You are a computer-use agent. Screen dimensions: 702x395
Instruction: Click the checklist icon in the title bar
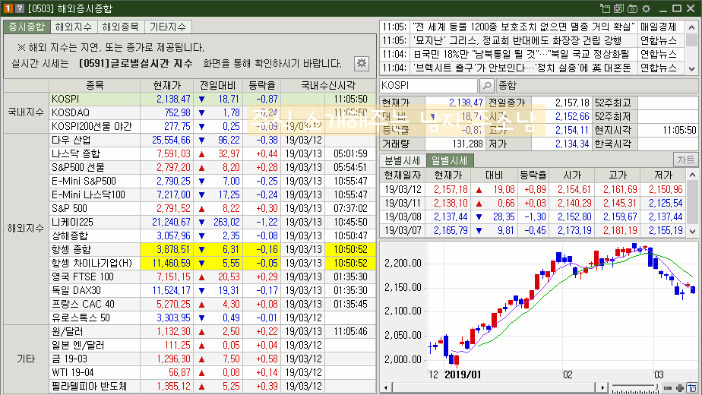(x=619, y=8)
